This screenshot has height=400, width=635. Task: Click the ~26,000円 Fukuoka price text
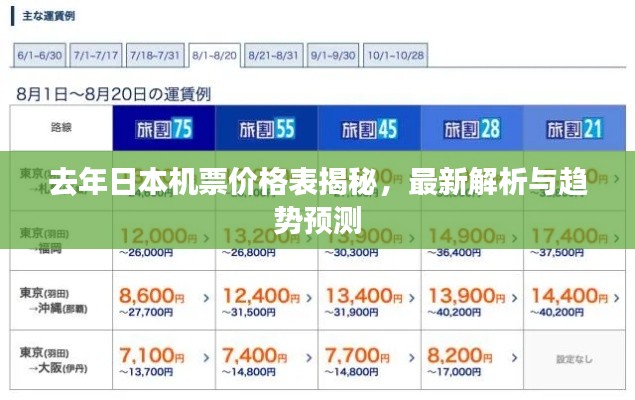pyautogui.click(x=146, y=253)
